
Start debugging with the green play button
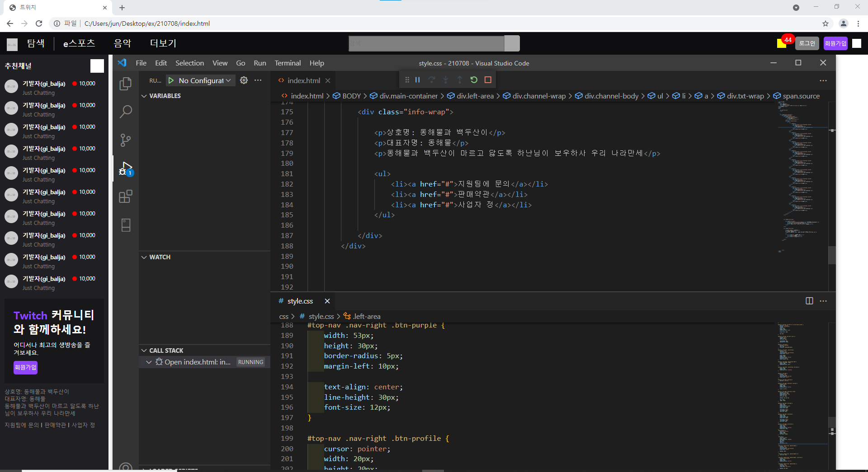pyautogui.click(x=171, y=80)
